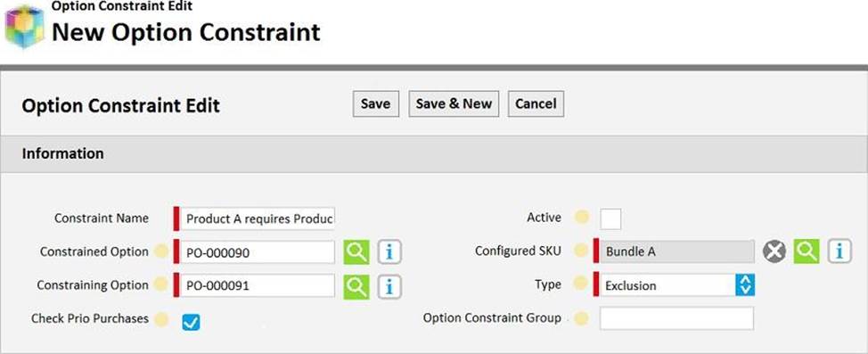Enable the Active checkbox

(x=610, y=218)
